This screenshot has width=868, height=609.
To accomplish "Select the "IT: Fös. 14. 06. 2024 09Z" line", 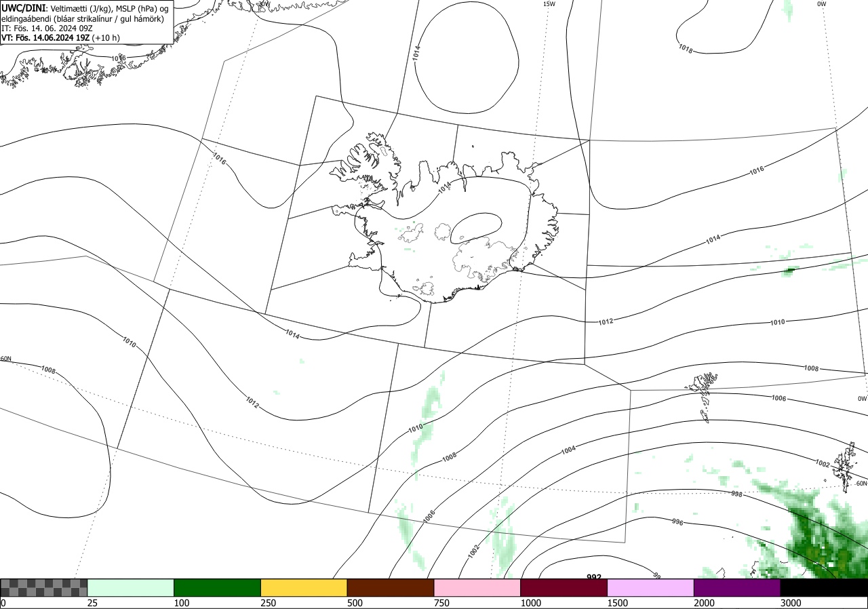I will coord(47,28).
